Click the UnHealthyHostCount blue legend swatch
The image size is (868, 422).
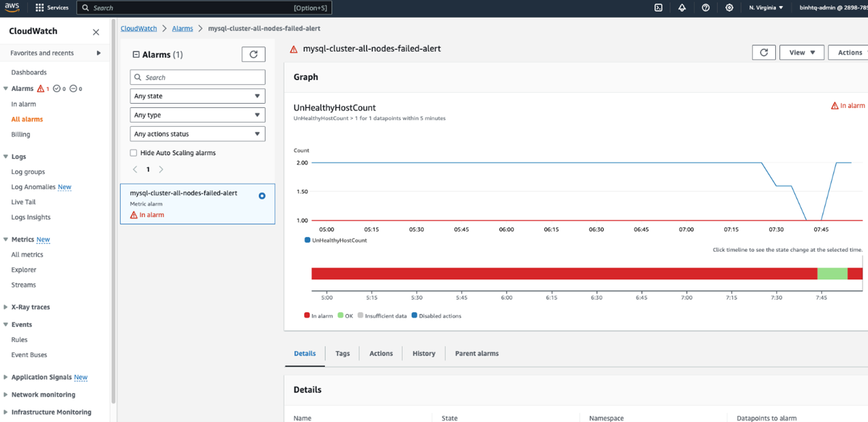tap(307, 240)
